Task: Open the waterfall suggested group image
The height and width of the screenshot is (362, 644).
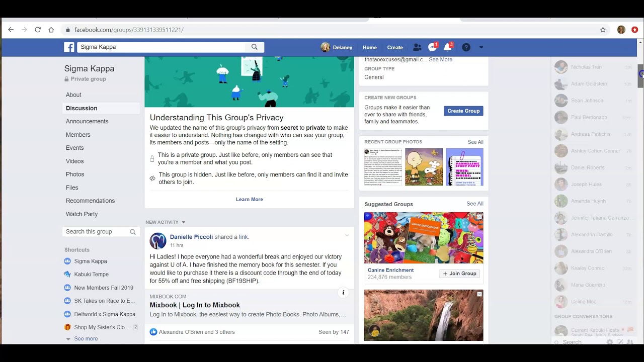Action: pyautogui.click(x=424, y=315)
